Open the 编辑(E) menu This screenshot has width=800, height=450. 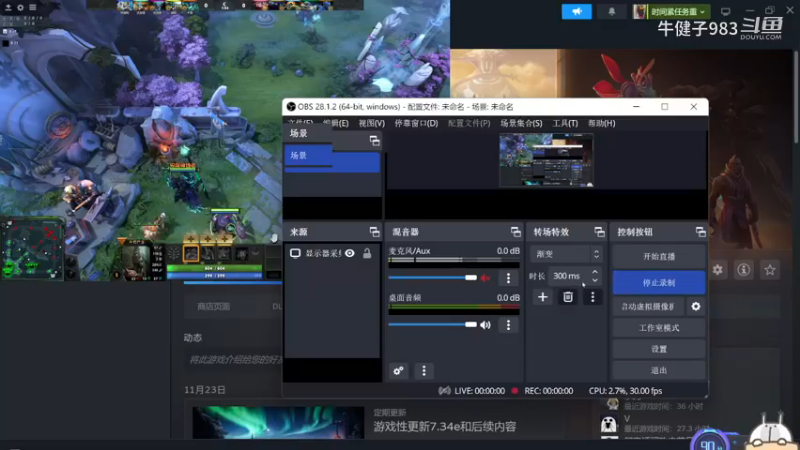point(336,123)
